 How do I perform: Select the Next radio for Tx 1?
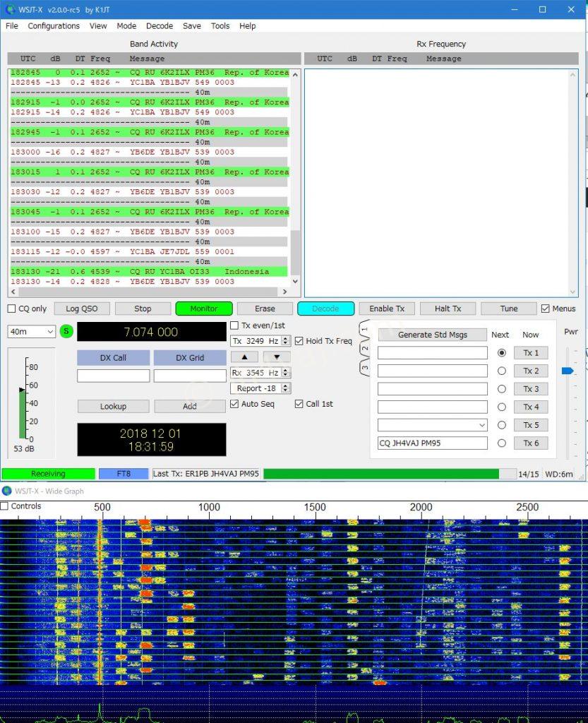tap(502, 353)
